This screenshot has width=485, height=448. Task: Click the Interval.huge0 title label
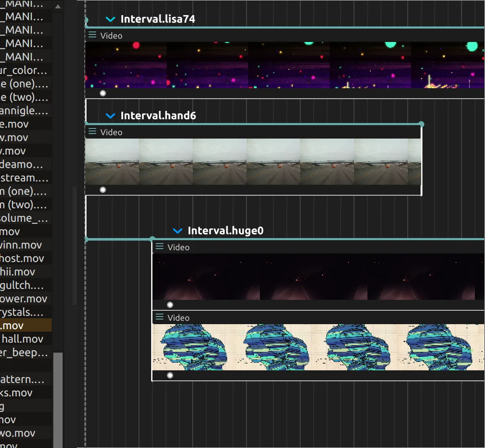pyautogui.click(x=225, y=231)
